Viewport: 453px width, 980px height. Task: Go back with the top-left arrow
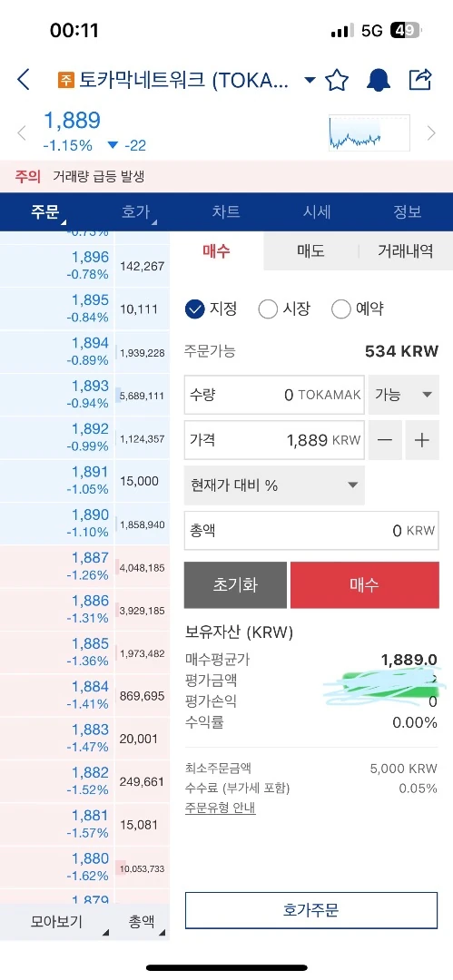[x=24, y=80]
